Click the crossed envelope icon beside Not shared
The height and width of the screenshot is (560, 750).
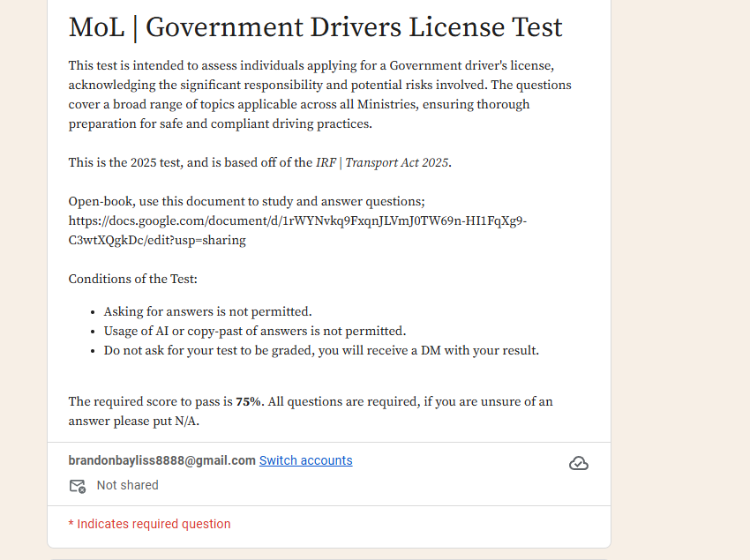click(78, 486)
